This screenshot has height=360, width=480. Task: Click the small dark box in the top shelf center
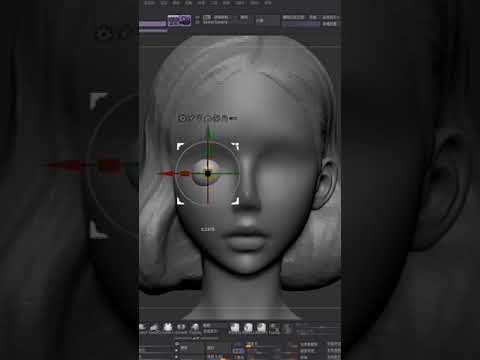click(x=268, y=20)
